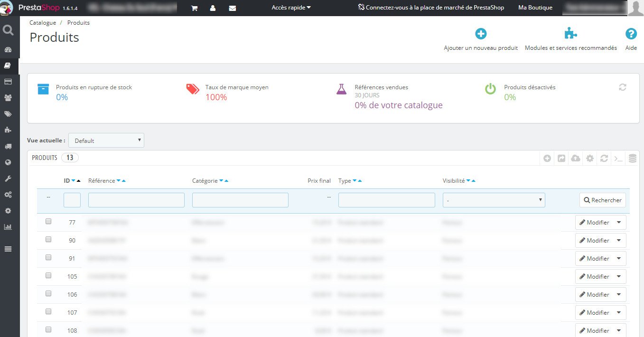Click the shopping cart icon in top bar
Viewport: 644px width, 337px height.
tap(194, 8)
